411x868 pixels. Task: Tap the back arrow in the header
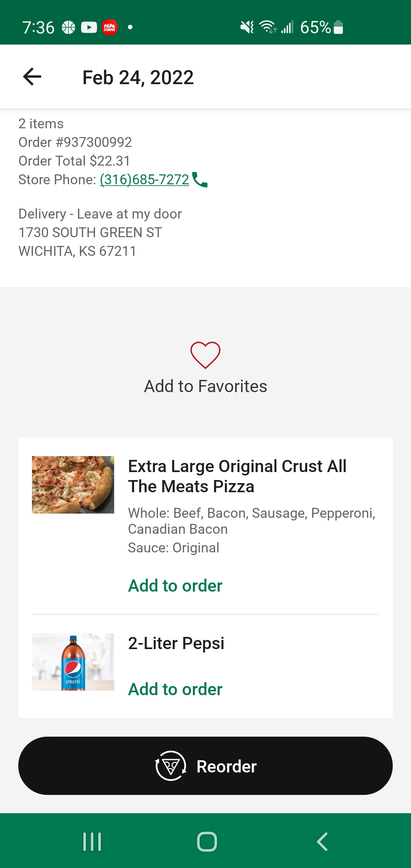(32, 77)
